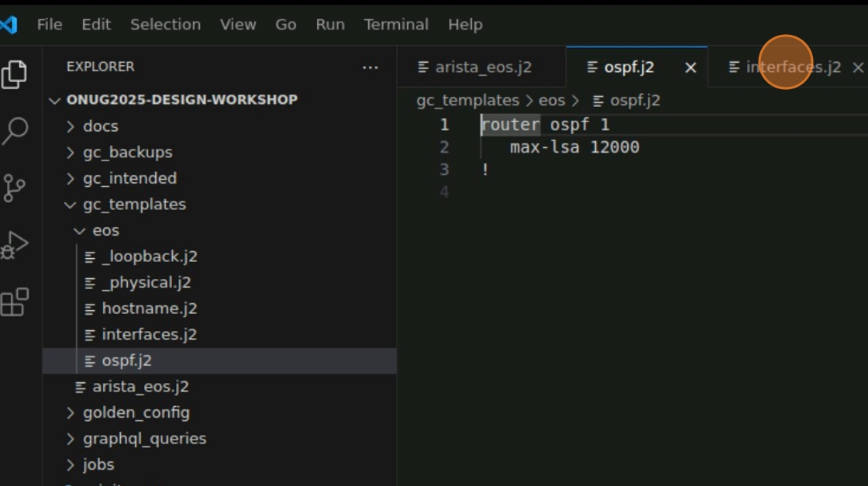Open the Search view icon
Viewport: 868px width, 486px height.
[14, 130]
